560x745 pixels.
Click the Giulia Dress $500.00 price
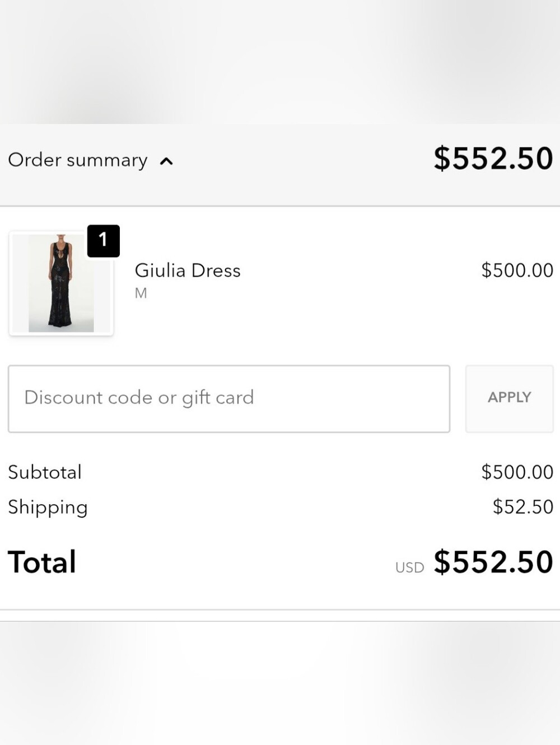517,271
